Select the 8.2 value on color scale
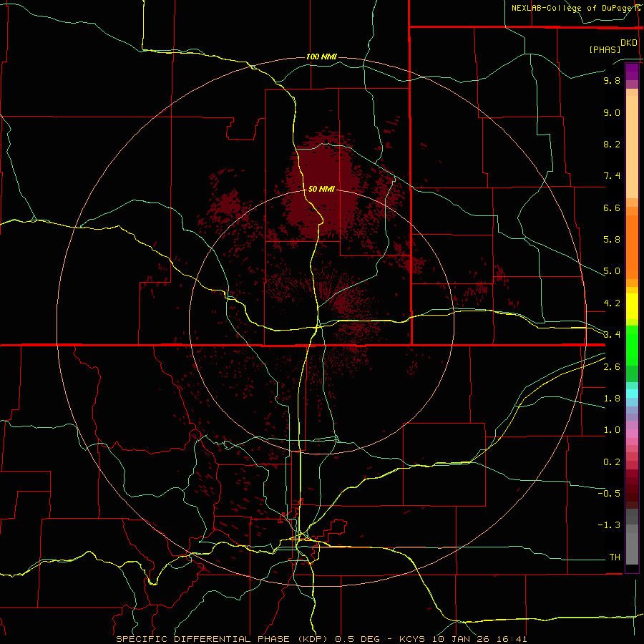This screenshot has height=644, width=644. [612, 144]
